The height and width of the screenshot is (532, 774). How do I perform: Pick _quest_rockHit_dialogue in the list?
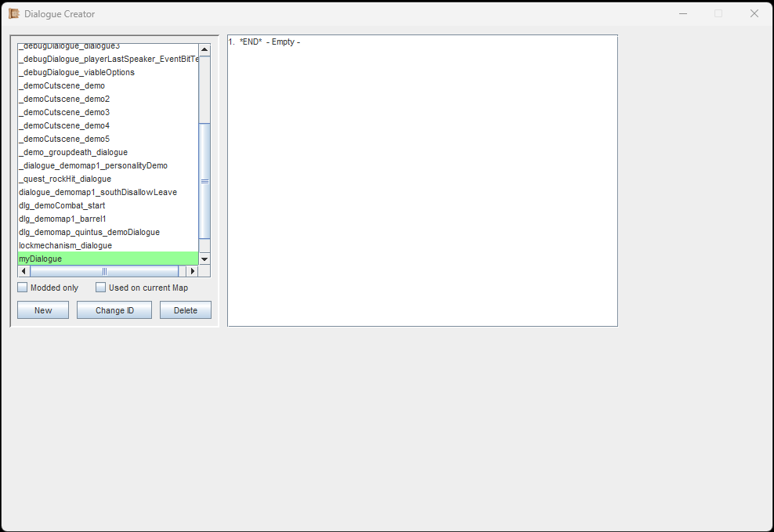65,179
